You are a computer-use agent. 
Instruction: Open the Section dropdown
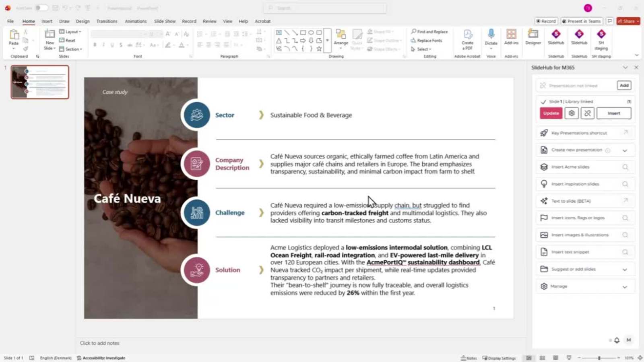70,49
